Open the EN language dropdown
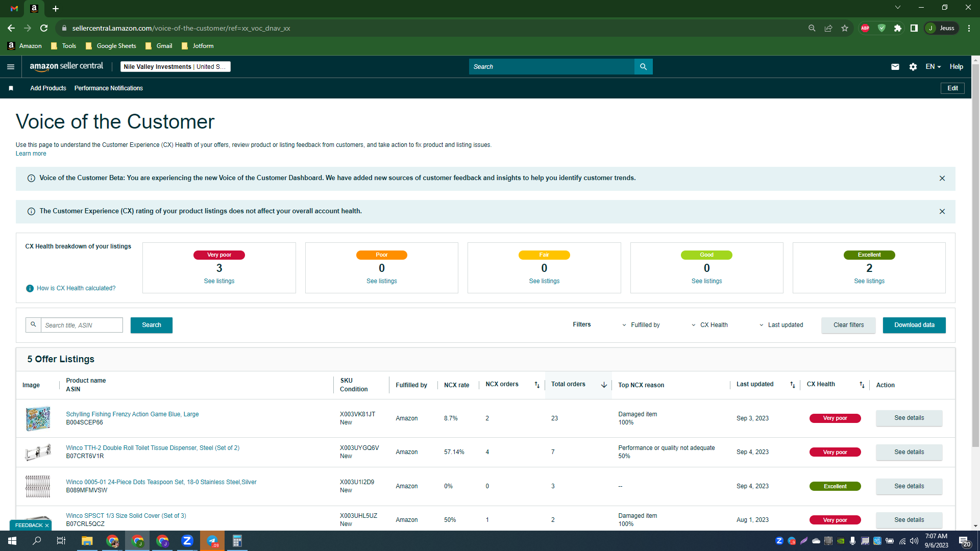Screen dimensions: 980x551 (x=933, y=67)
